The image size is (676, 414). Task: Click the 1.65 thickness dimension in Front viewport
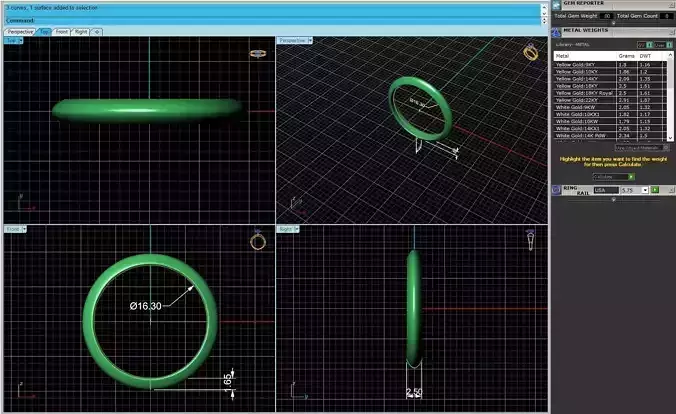(228, 383)
